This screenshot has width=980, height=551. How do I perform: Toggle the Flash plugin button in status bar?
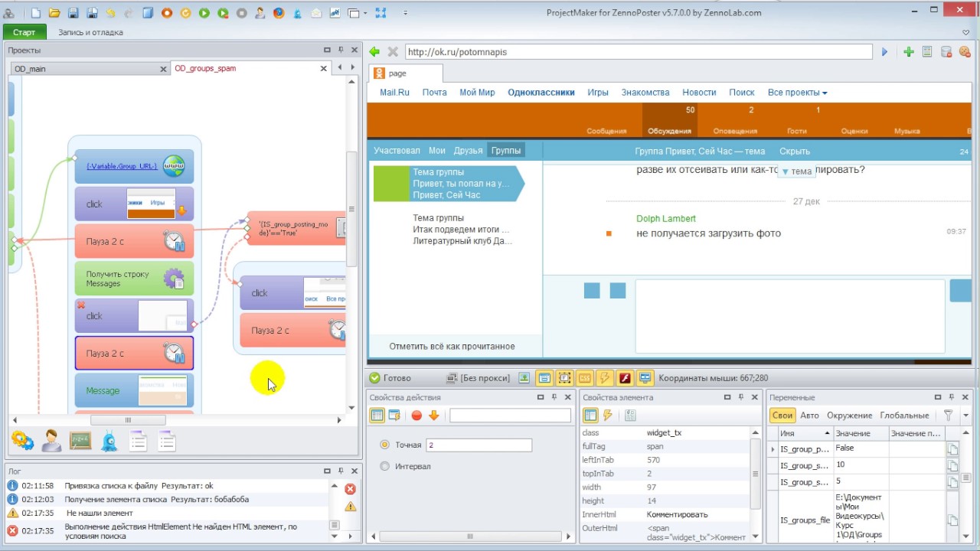625,378
